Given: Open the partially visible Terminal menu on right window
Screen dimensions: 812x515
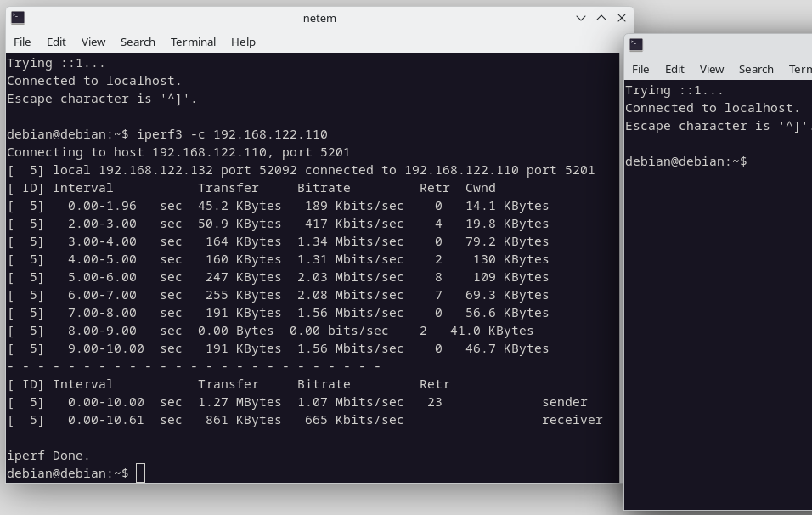Looking at the screenshot, I should click(800, 69).
